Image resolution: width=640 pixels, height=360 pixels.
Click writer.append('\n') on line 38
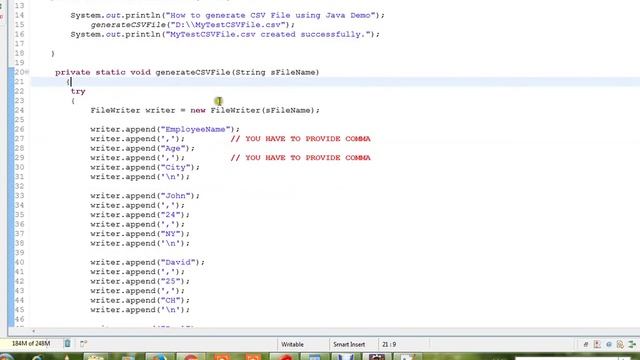point(140,244)
